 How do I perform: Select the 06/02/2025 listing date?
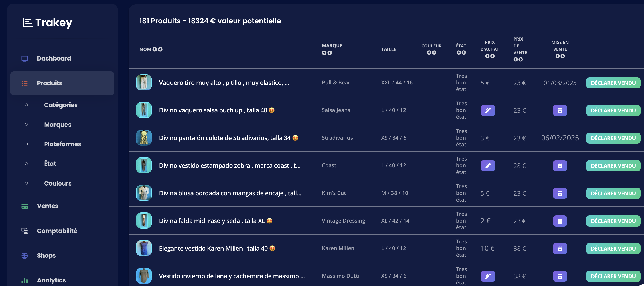560,138
